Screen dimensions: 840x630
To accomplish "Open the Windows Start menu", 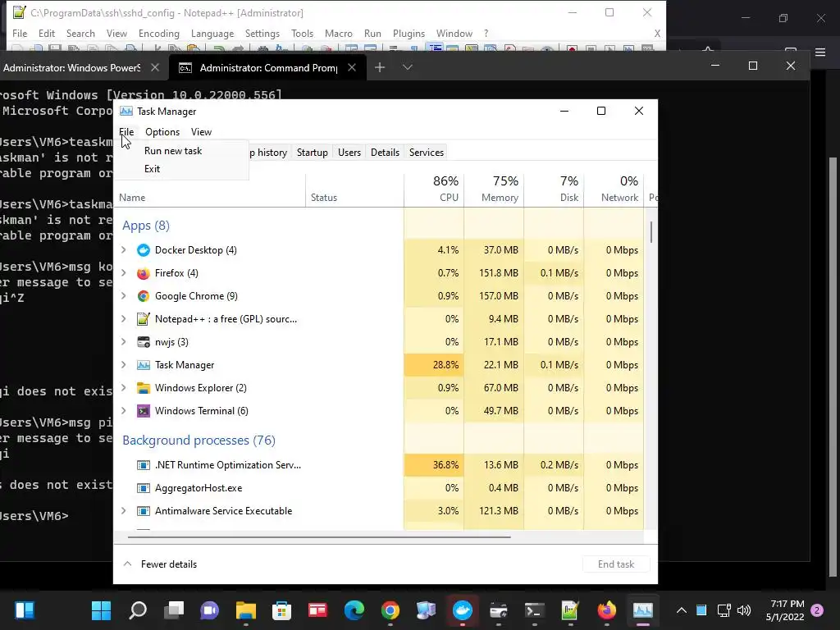I will (x=101, y=610).
